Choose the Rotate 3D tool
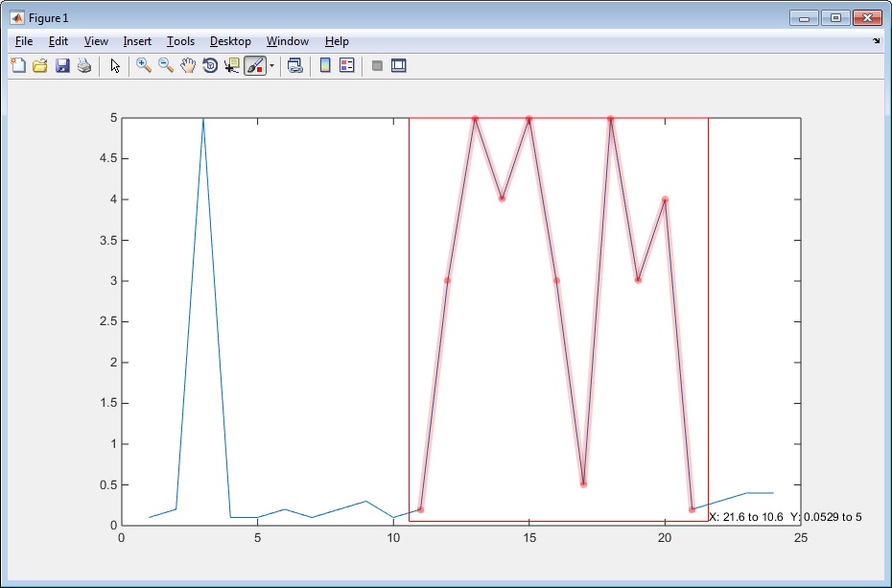 (x=210, y=66)
